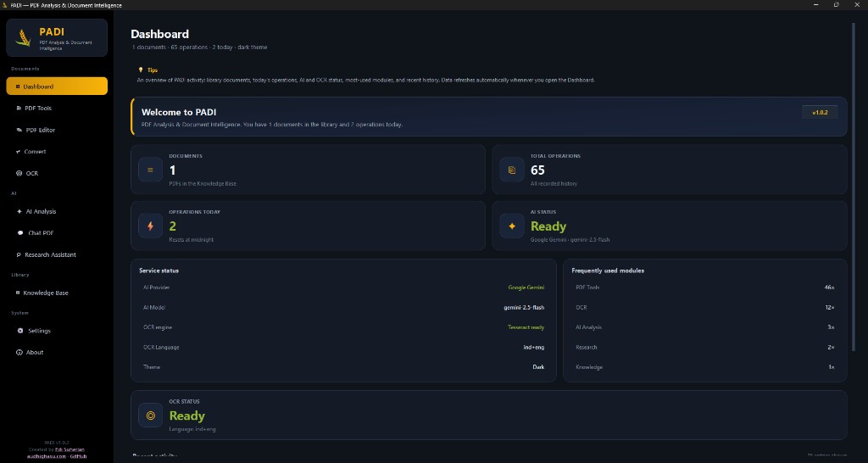Click the vertical scrollbar on the dashboard
The image size is (868, 463).
(854, 186)
